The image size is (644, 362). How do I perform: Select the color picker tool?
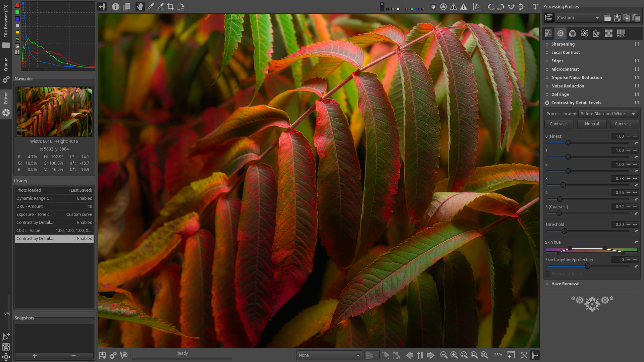pyautogui.click(x=150, y=7)
